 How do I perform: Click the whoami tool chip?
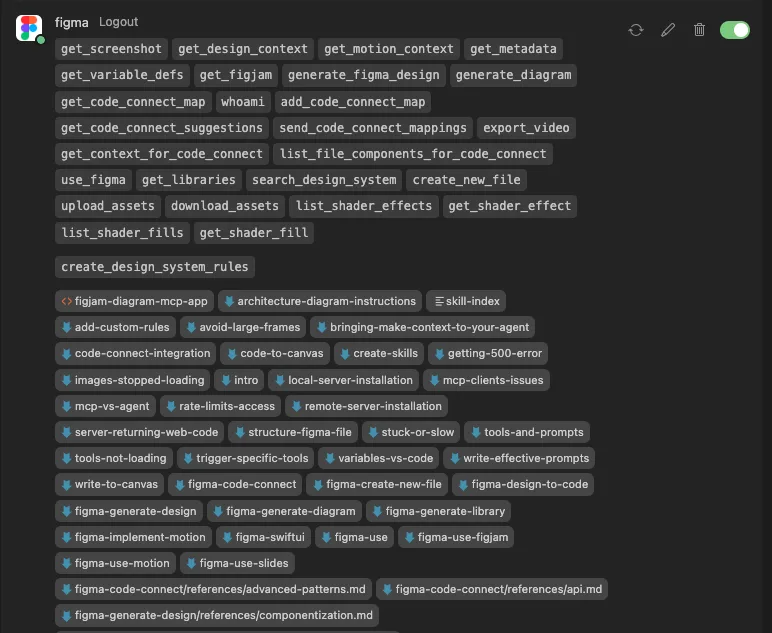click(x=243, y=102)
